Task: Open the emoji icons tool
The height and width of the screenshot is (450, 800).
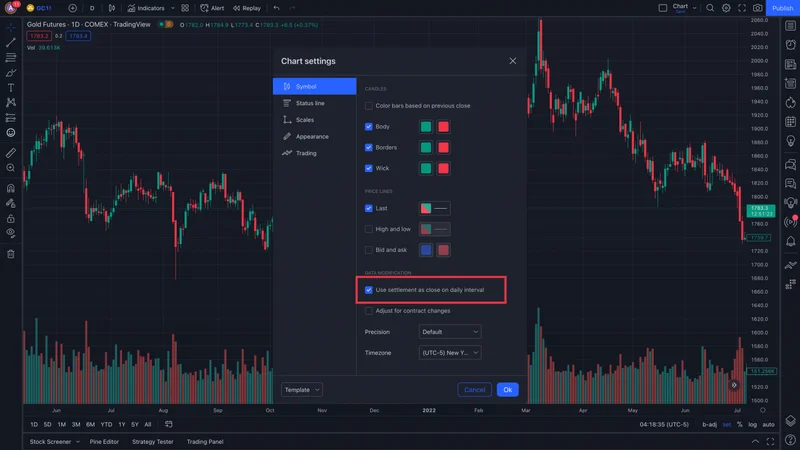Action: point(11,133)
